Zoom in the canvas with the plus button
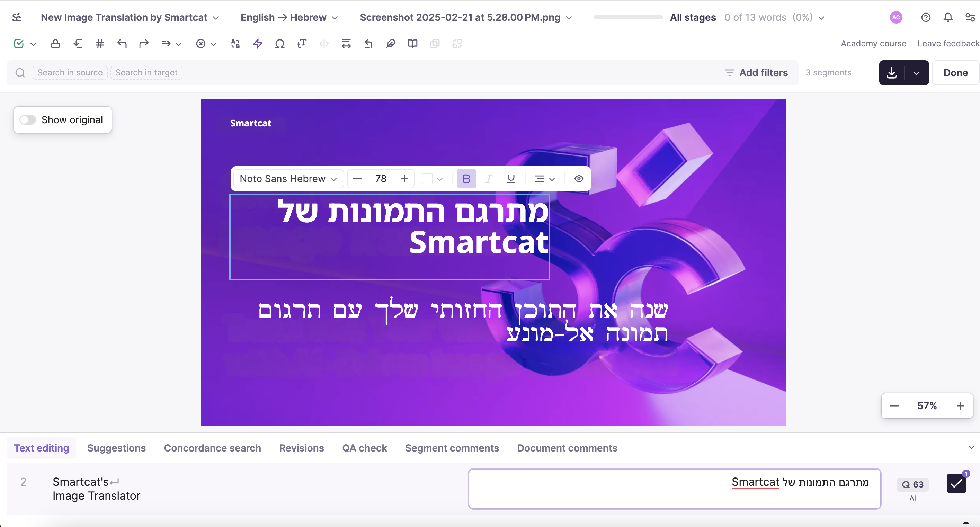This screenshot has width=980, height=527. click(961, 406)
